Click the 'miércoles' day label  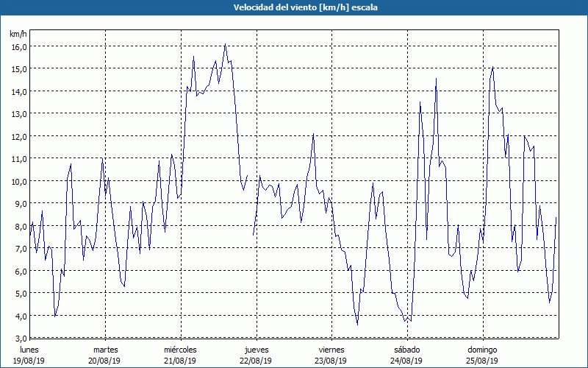(x=180, y=350)
